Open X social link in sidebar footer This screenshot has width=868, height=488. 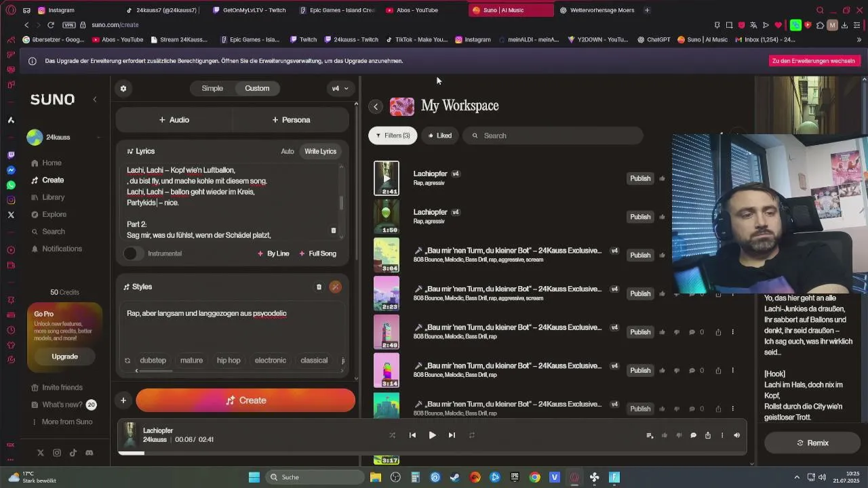point(41,453)
